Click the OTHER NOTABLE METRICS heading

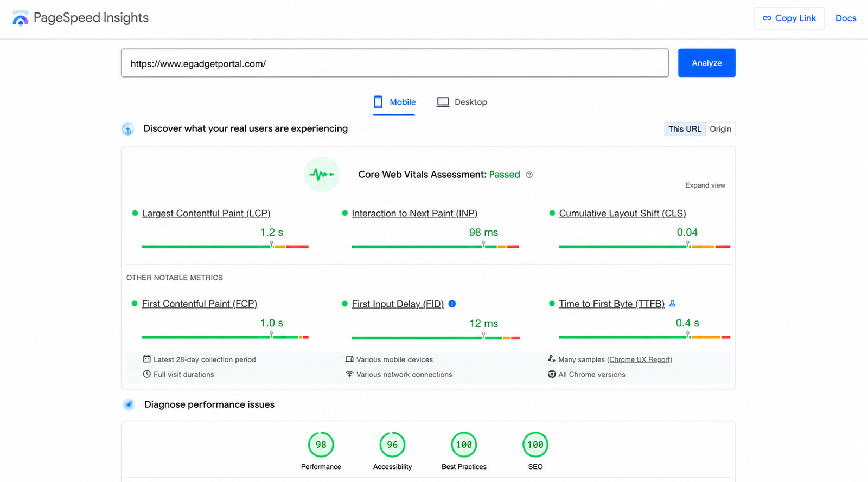click(175, 278)
